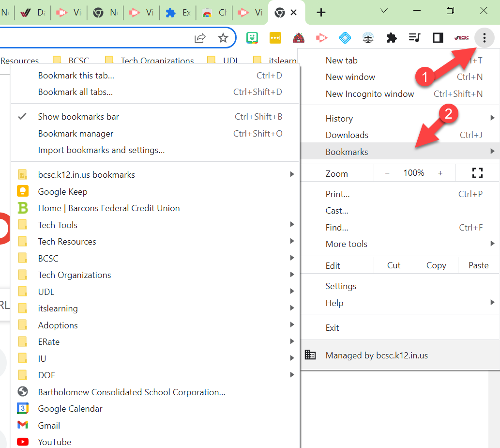Select Cast... in Chrome menu

pyautogui.click(x=400, y=211)
